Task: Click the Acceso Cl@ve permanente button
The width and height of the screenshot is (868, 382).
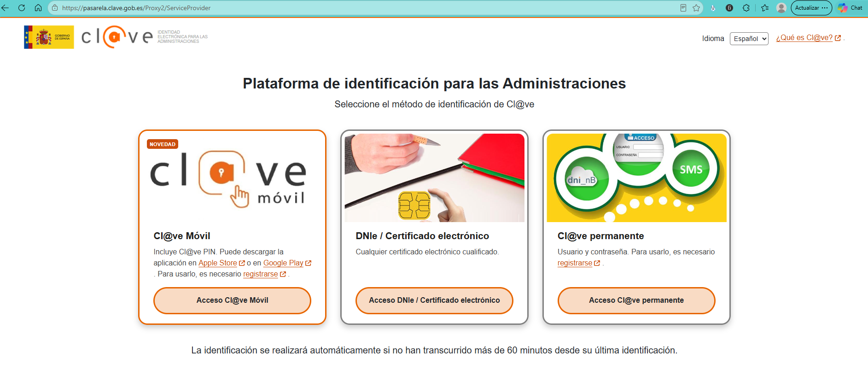Action: point(636,300)
